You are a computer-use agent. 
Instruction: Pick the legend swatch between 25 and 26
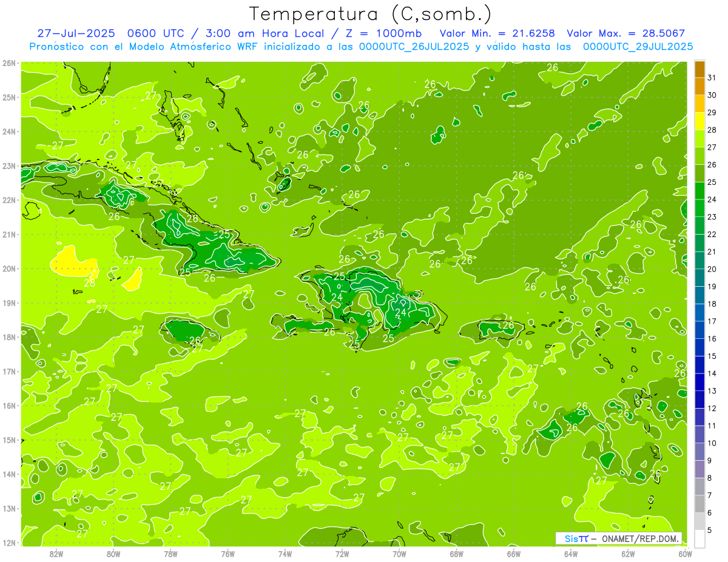(x=699, y=173)
